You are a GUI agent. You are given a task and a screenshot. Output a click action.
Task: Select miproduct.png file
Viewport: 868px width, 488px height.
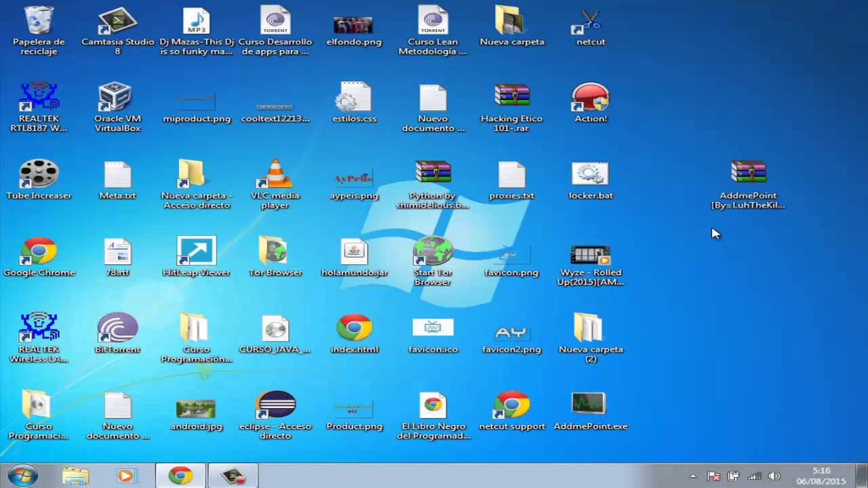[196, 102]
